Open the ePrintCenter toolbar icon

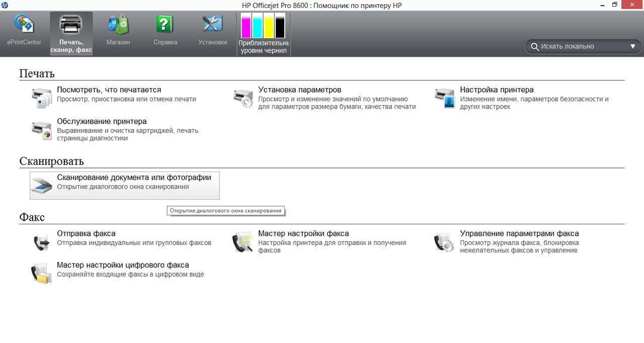[x=24, y=24]
